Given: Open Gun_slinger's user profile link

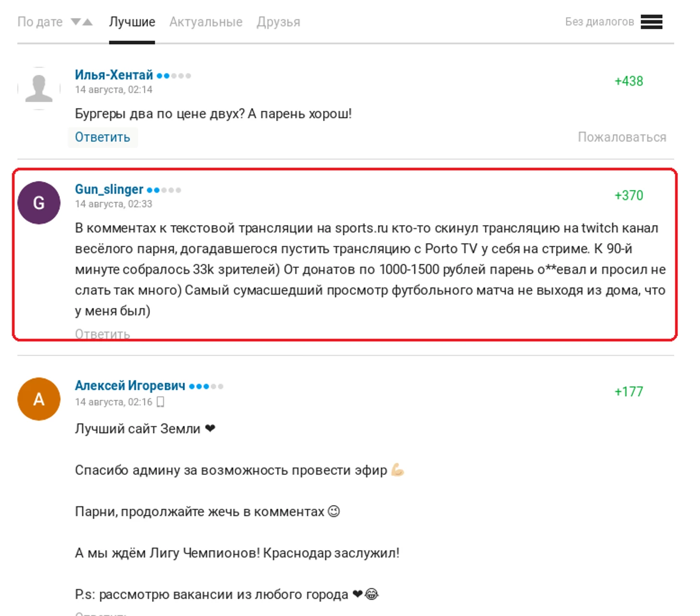Looking at the screenshot, I should tap(109, 190).
